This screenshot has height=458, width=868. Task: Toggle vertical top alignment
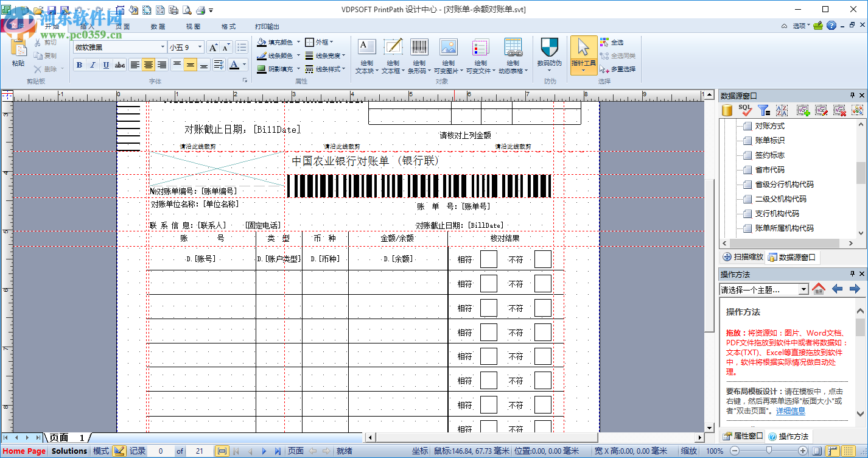click(177, 65)
